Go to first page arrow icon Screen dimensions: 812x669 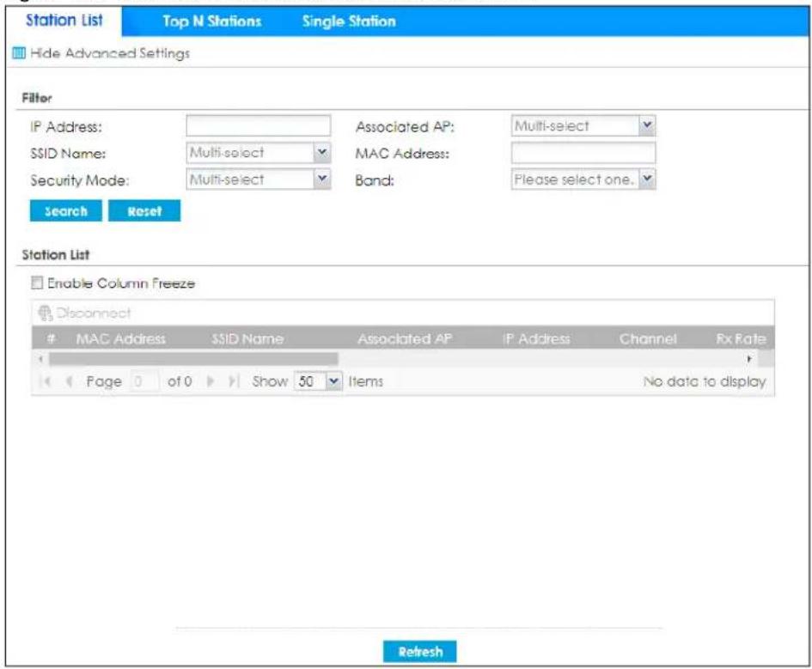(46, 382)
